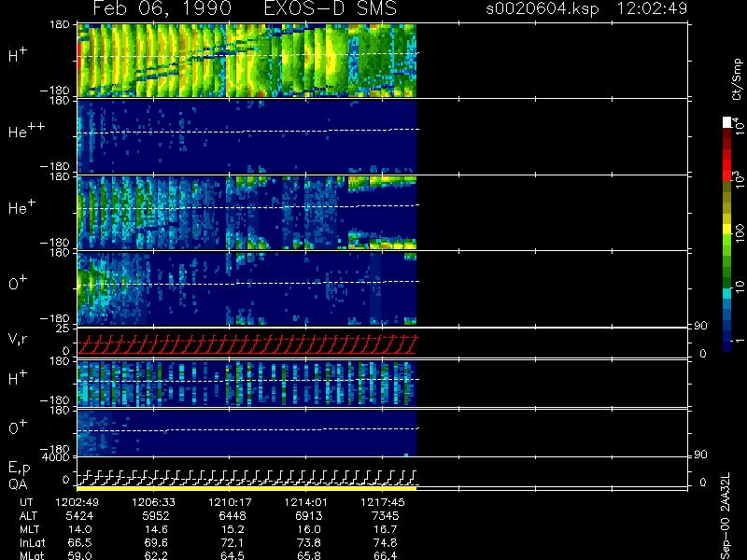Select the He++ panel label

coord(26,131)
